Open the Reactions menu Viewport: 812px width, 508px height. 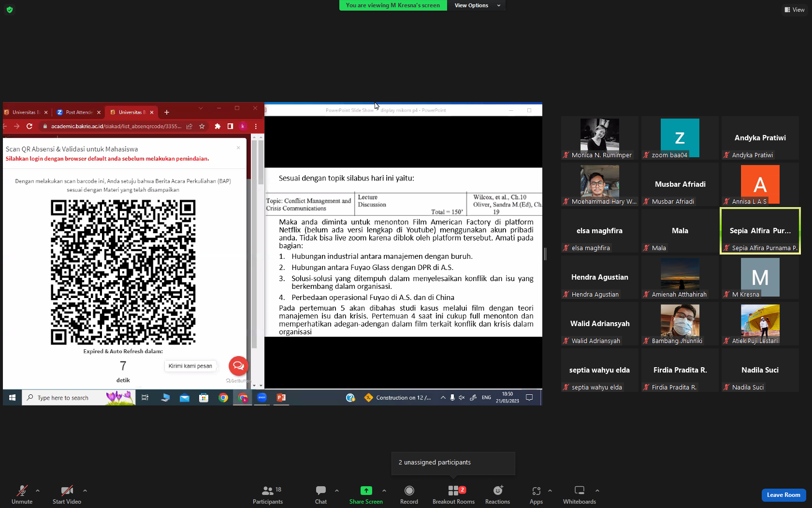pos(497,494)
